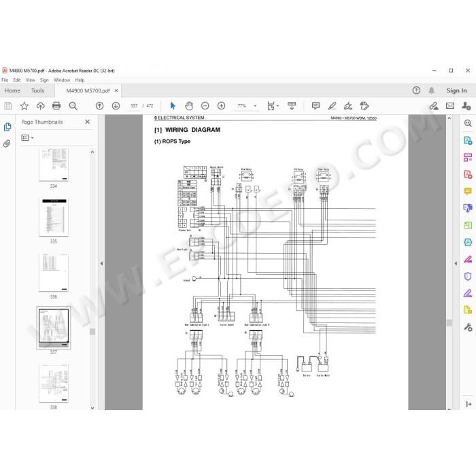Switch to the Tools tab
476x476 pixels.
37,90
